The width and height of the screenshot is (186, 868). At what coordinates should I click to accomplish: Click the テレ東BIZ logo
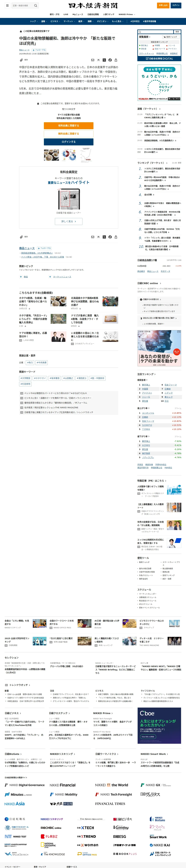[49, 836]
